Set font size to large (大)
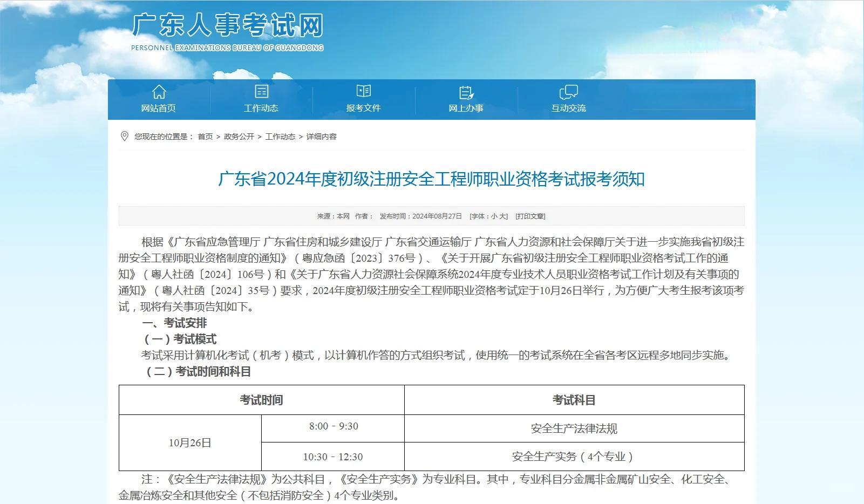 point(503,216)
